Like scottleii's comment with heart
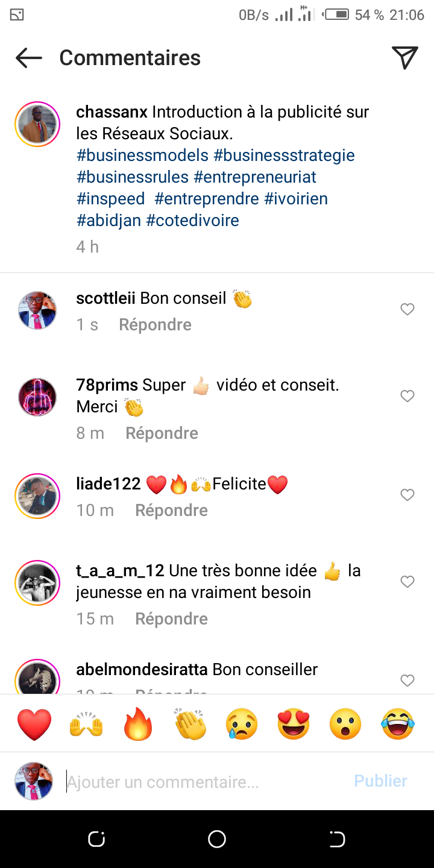Screen dimensions: 434x868 pyautogui.click(x=407, y=309)
